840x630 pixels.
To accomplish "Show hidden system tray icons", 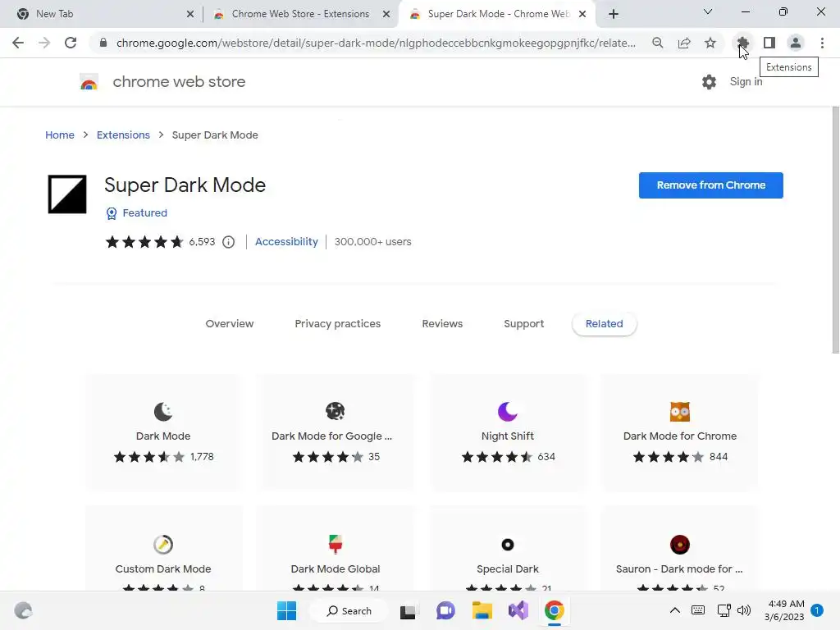I will (675, 610).
